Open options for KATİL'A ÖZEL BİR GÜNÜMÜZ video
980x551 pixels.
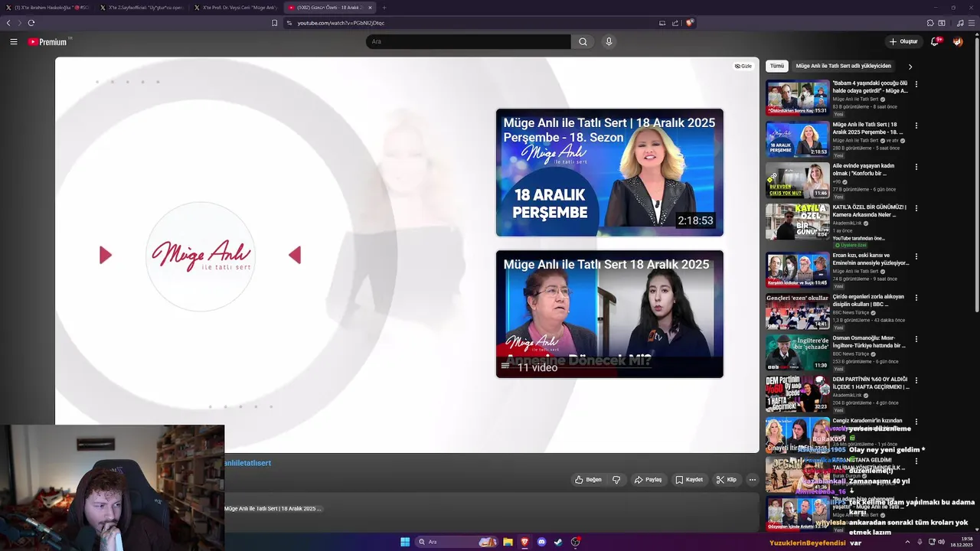coord(916,208)
